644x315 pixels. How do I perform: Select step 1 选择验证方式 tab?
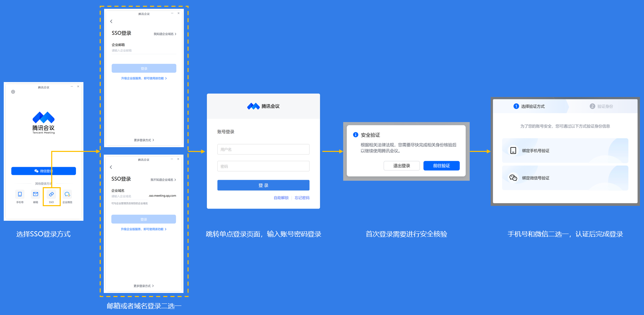click(529, 106)
